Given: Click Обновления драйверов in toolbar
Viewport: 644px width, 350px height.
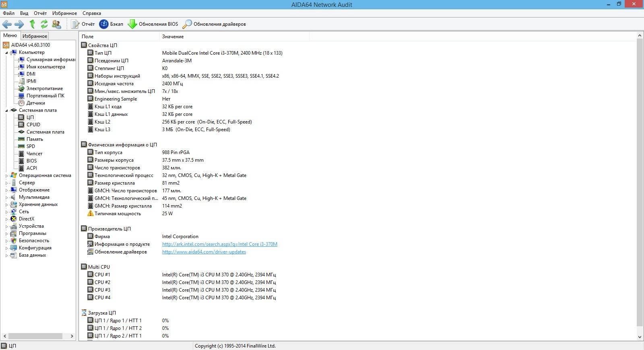Looking at the screenshot, I should pos(214,24).
